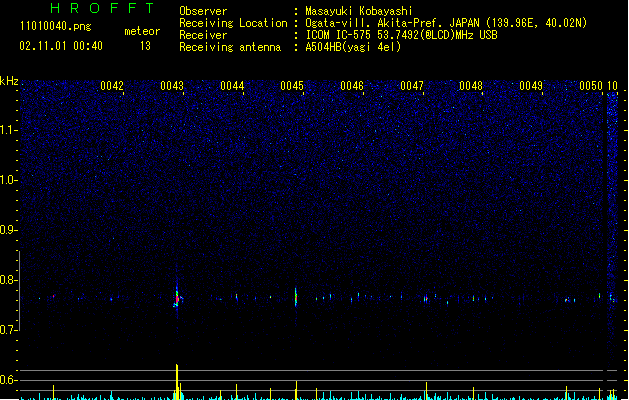The image size is (629, 400).
Task: Click the meteor echo streak at 0045
Action: [296, 297]
